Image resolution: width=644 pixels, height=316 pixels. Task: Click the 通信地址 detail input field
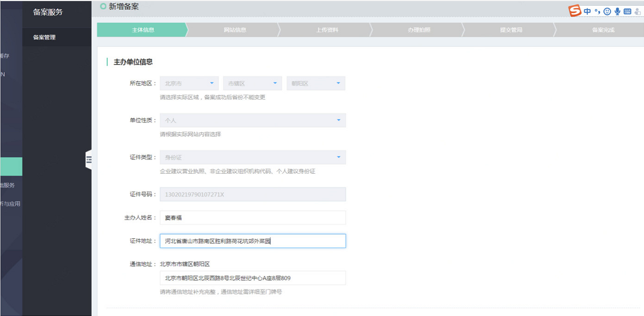point(253,278)
